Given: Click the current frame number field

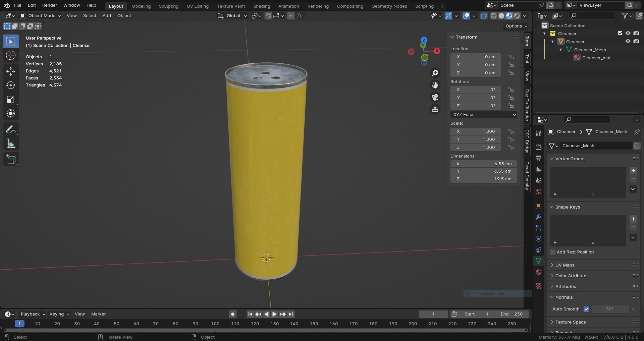Looking at the screenshot, I should (433, 314).
